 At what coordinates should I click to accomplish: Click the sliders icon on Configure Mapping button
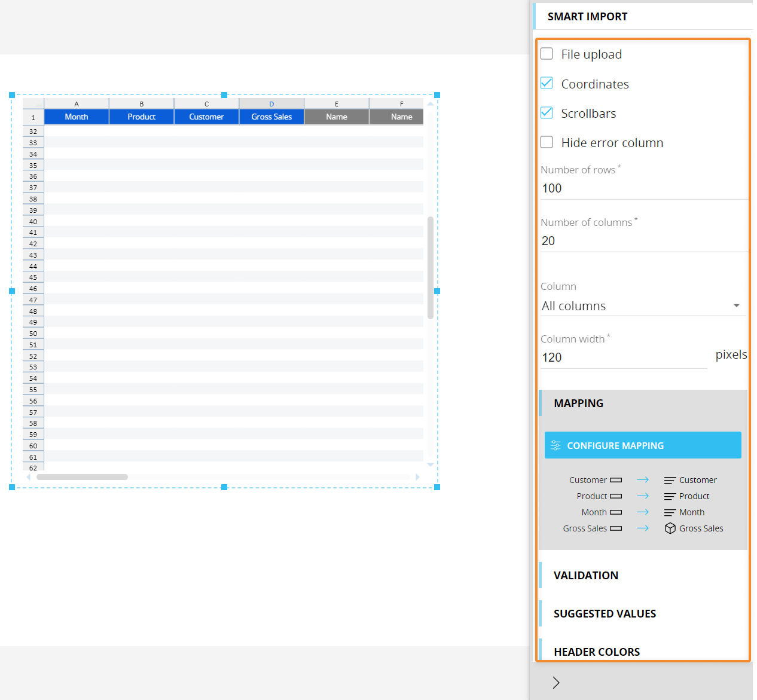556,445
